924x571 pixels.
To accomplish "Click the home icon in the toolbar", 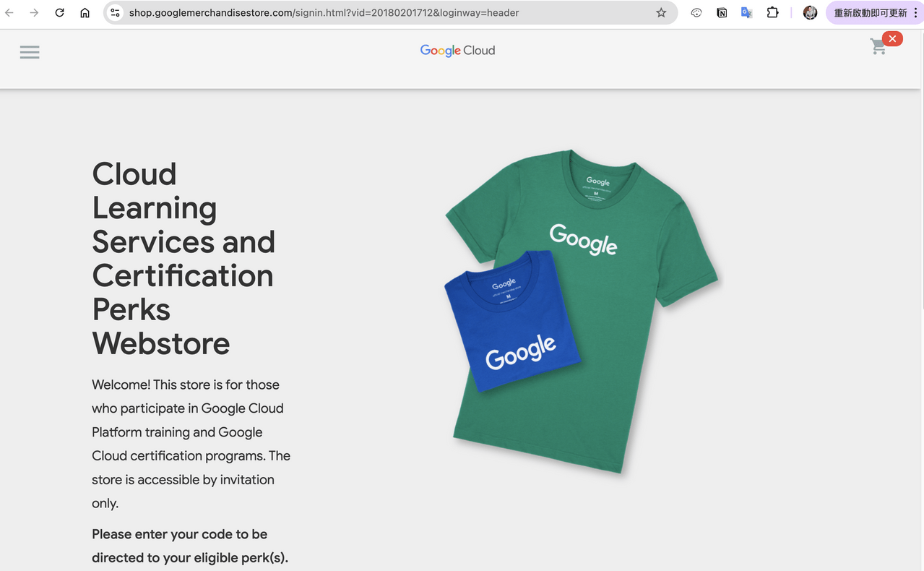I will tap(85, 12).
